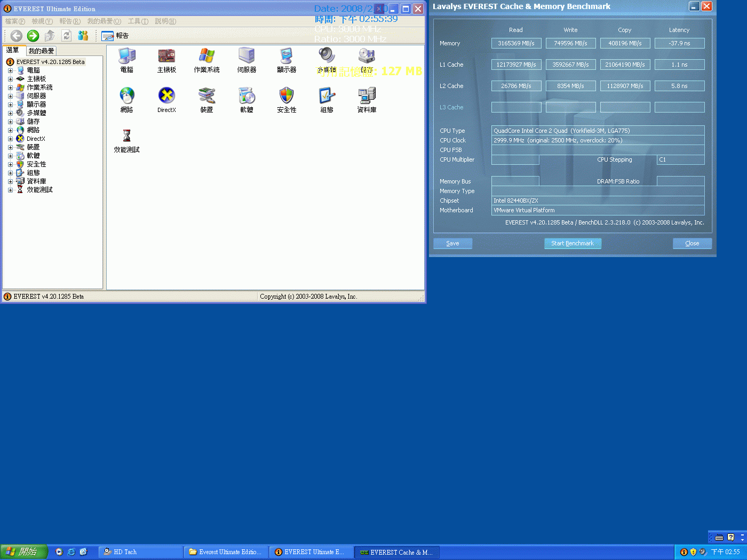Expand the DirectX tree node
The image size is (747, 560).
[10, 139]
